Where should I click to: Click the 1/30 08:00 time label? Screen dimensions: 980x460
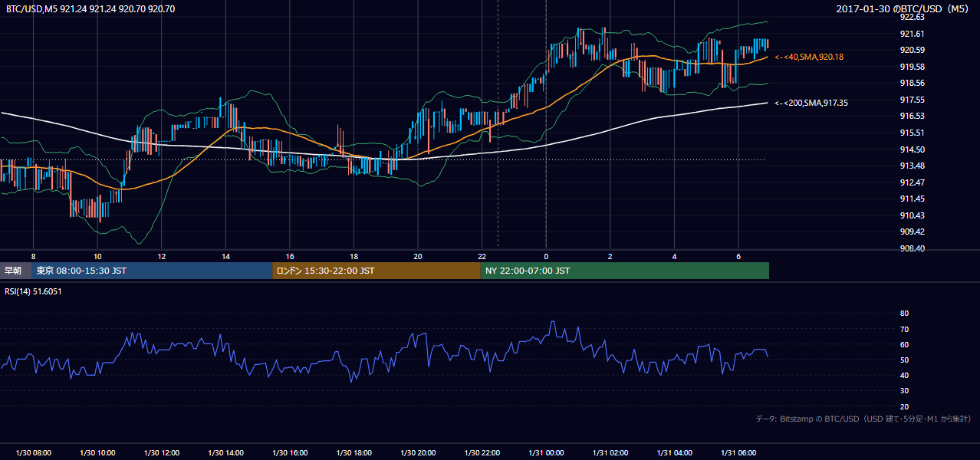33,453
